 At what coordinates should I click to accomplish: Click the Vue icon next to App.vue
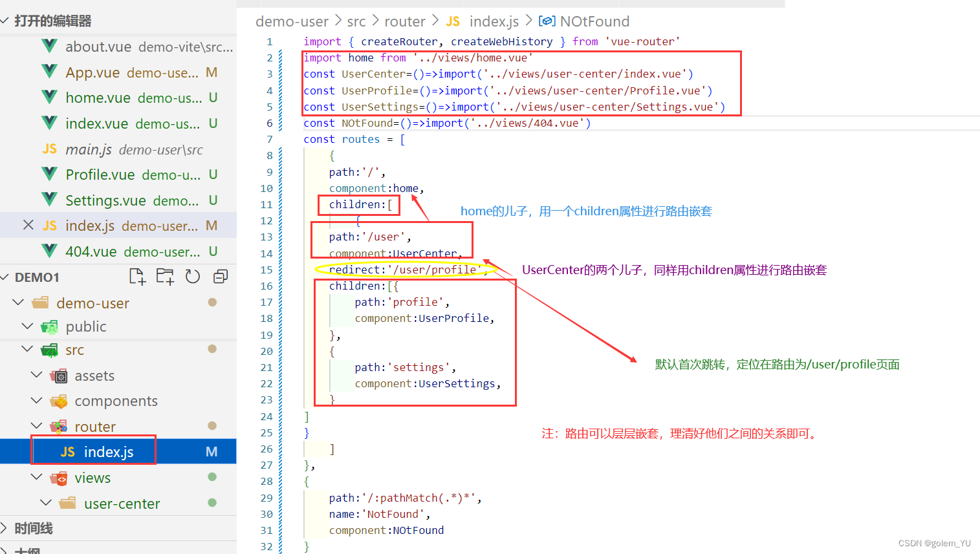pos(50,72)
